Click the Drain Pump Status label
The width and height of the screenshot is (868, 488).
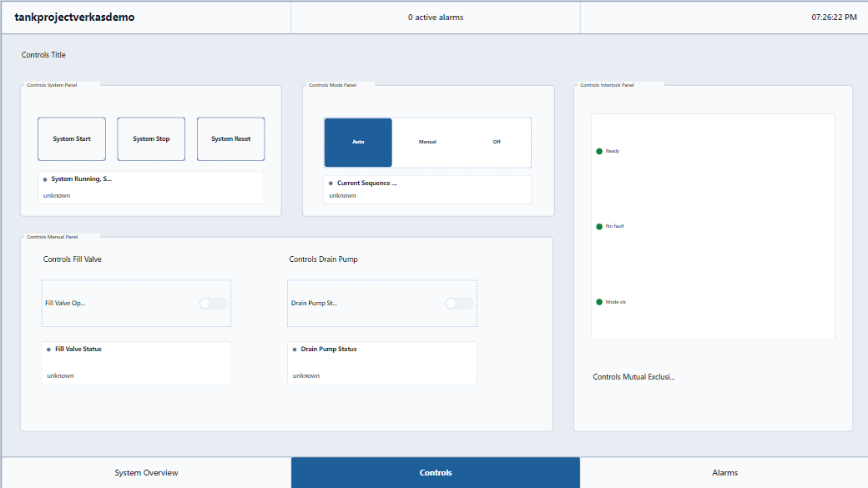click(328, 350)
